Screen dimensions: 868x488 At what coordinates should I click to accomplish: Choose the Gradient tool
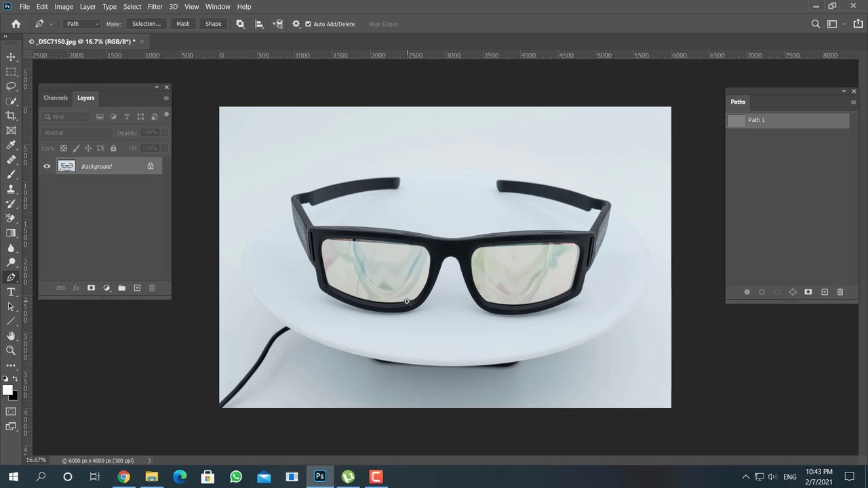pos(11,233)
